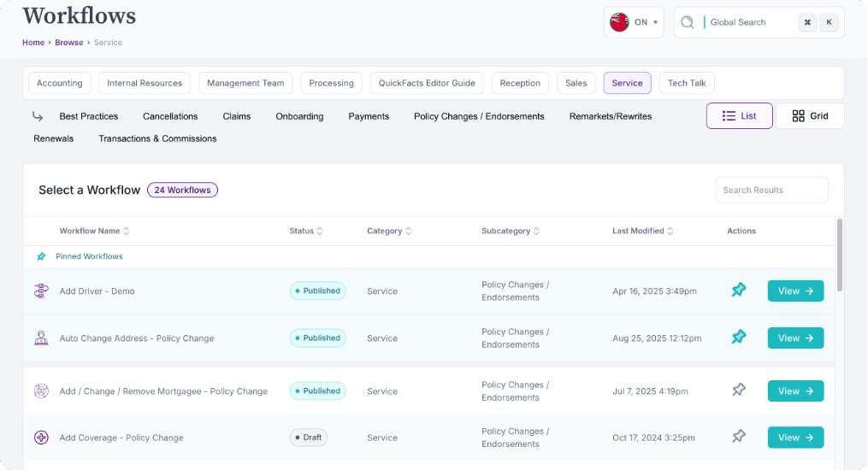Viewport: 868px width, 470px height.
Task: Click the Add Coverage workflow plus icon
Action: (x=41, y=438)
